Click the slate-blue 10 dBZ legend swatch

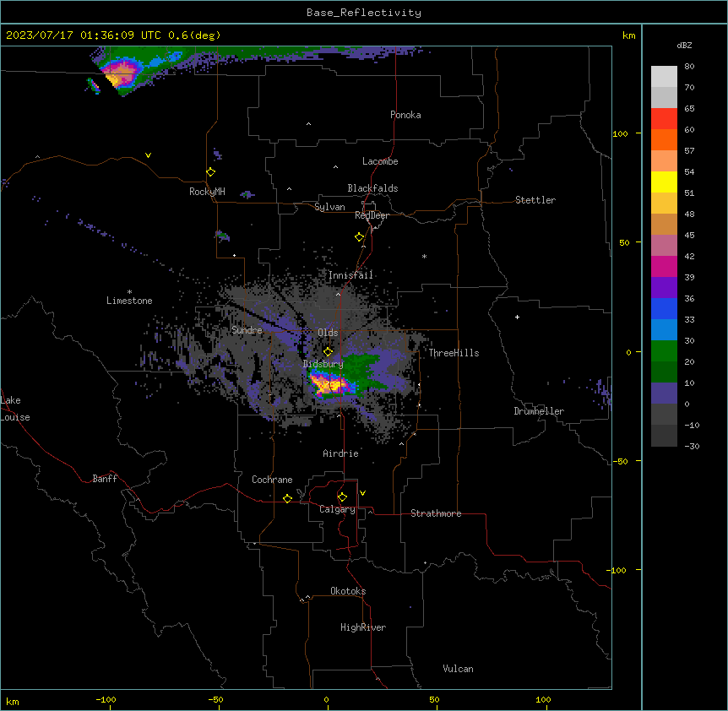664,393
